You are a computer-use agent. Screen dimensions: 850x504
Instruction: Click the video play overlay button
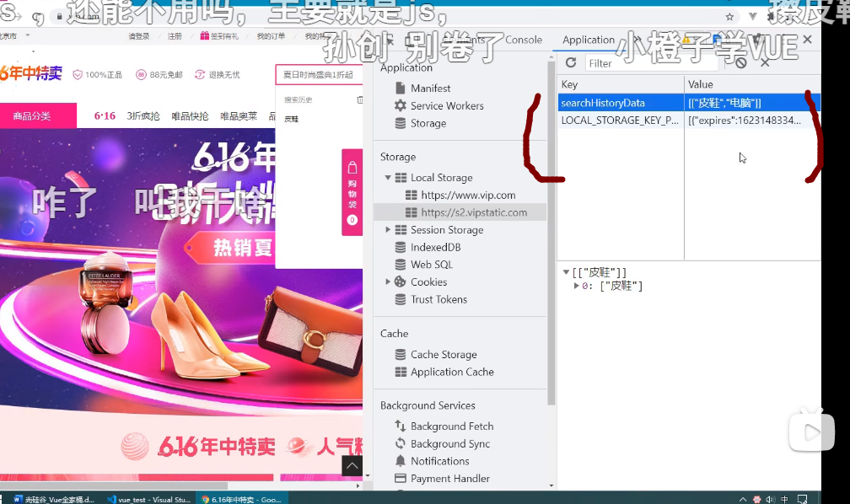pos(811,432)
